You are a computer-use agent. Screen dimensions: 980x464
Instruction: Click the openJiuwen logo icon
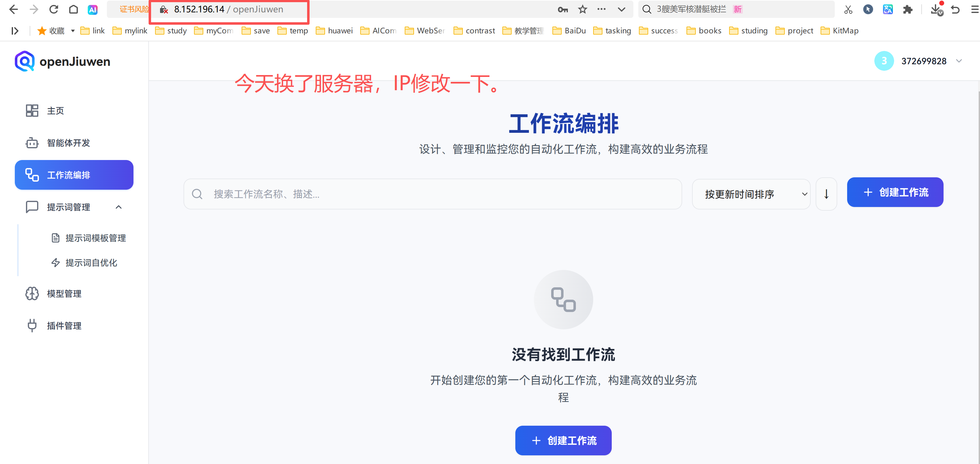pos(25,61)
